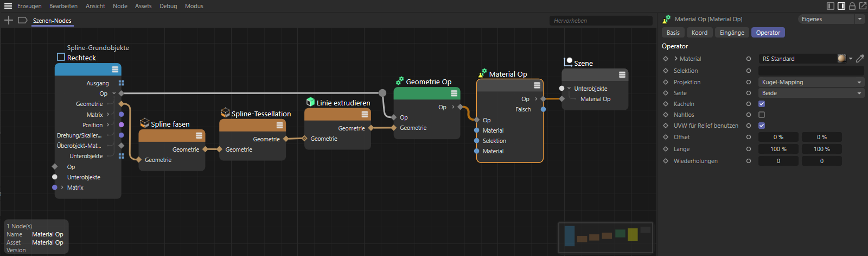Expand the Material parameter group arrow
868x256 pixels.
point(676,59)
